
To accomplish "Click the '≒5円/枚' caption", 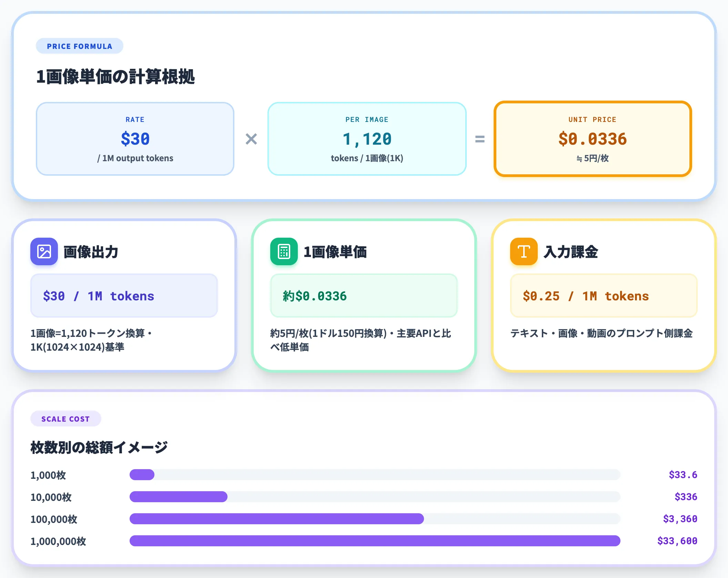I will pyautogui.click(x=593, y=158).
